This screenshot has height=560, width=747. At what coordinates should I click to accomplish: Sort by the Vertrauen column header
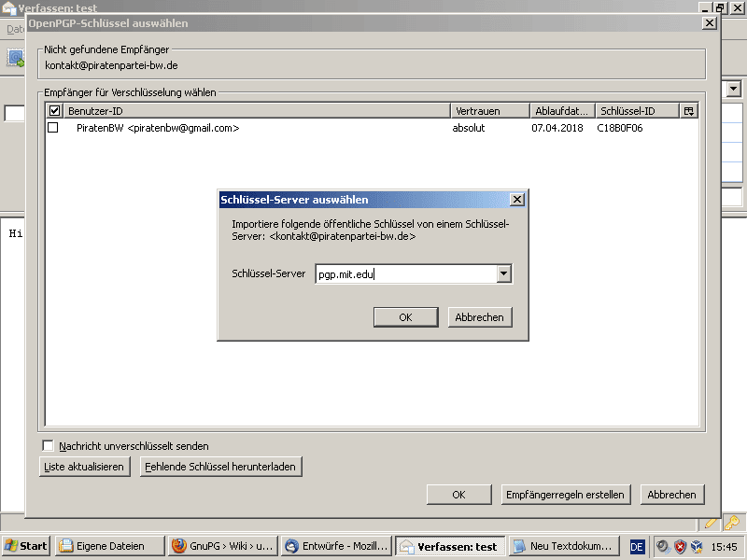click(490, 111)
